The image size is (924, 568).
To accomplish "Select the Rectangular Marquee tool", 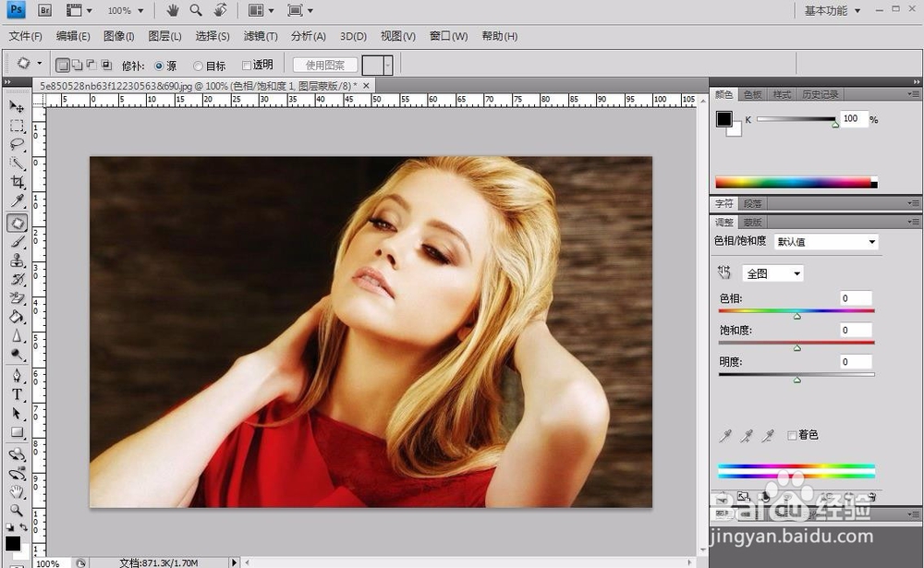I will (17, 126).
